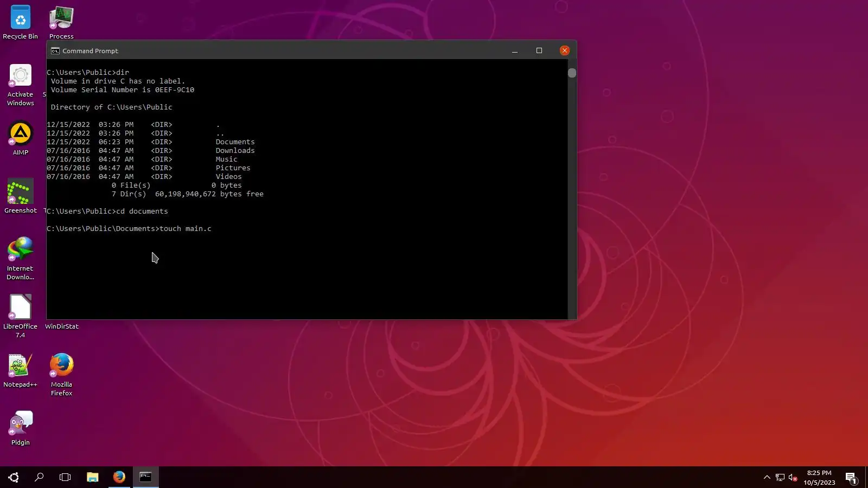Viewport: 868px width, 488px height.
Task: Open the AIMP music player shortcut
Action: pyautogui.click(x=21, y=138)
